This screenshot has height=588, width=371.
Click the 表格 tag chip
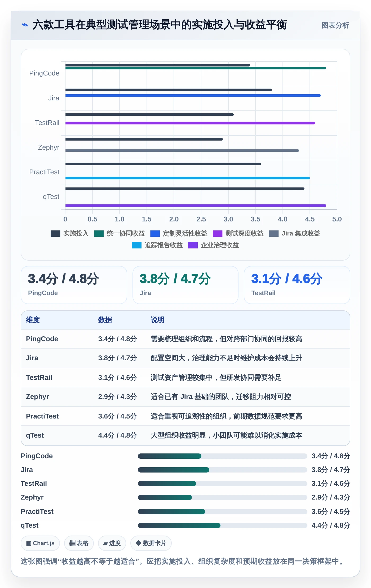click(79, 543)
